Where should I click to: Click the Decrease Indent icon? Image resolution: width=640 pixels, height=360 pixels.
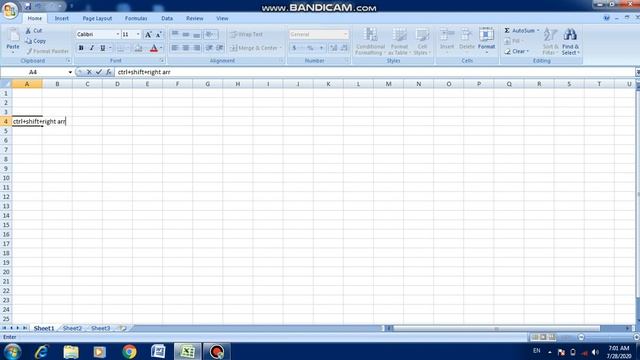pos(209,48)
